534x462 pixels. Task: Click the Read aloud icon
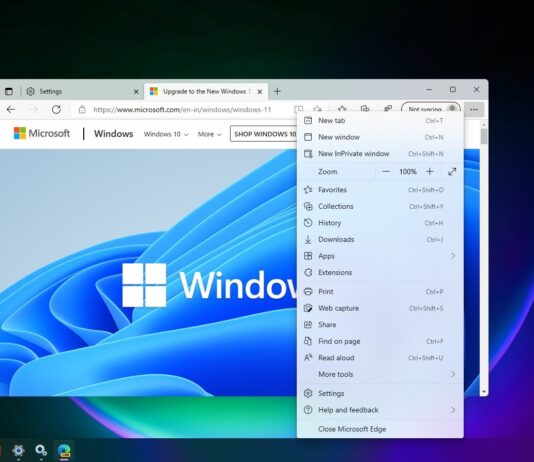[308, 357]
